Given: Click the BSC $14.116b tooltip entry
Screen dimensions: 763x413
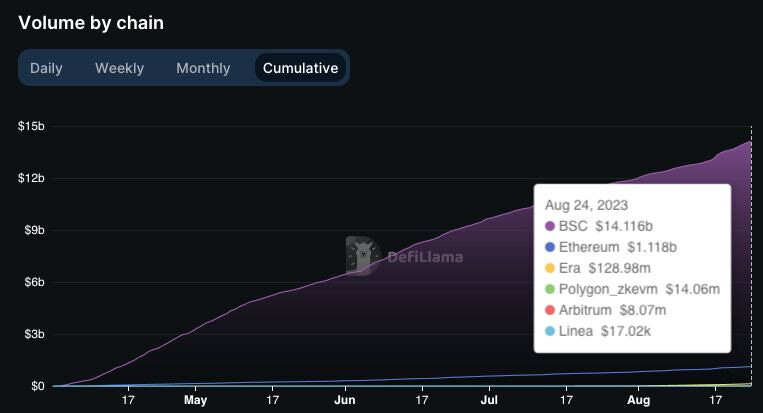Looking at the screenshot, I should coord(599,226).
